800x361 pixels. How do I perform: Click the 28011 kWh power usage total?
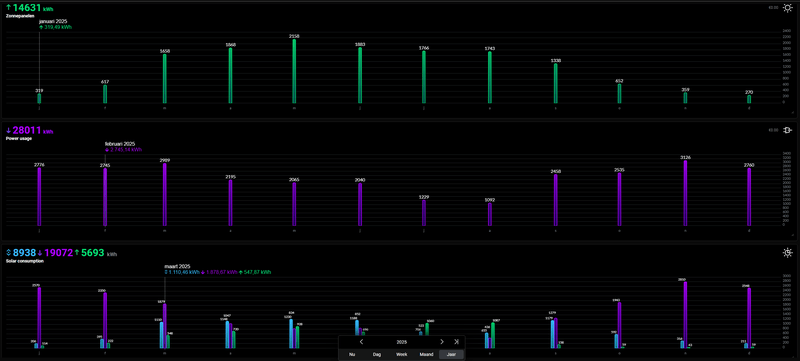pos(33,131)
